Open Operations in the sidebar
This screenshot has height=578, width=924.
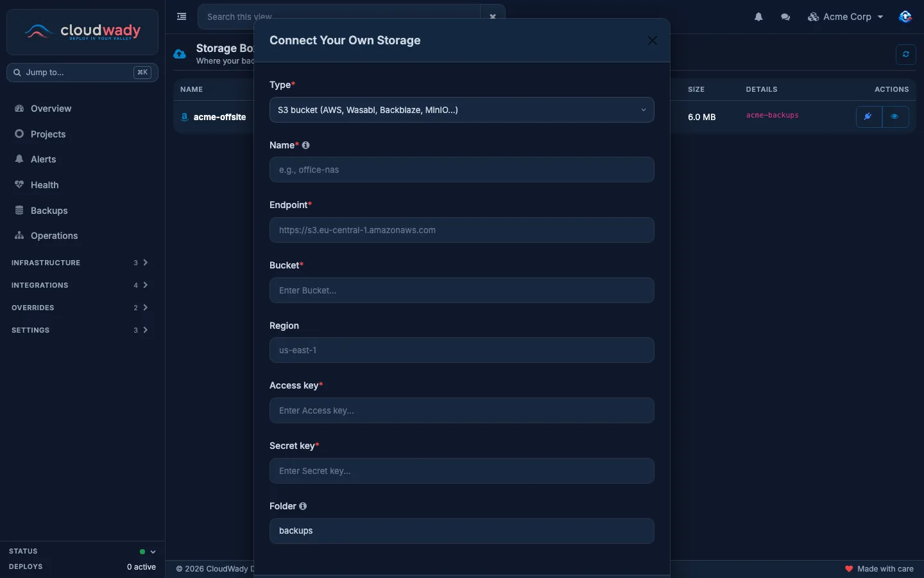click(82, 236)
